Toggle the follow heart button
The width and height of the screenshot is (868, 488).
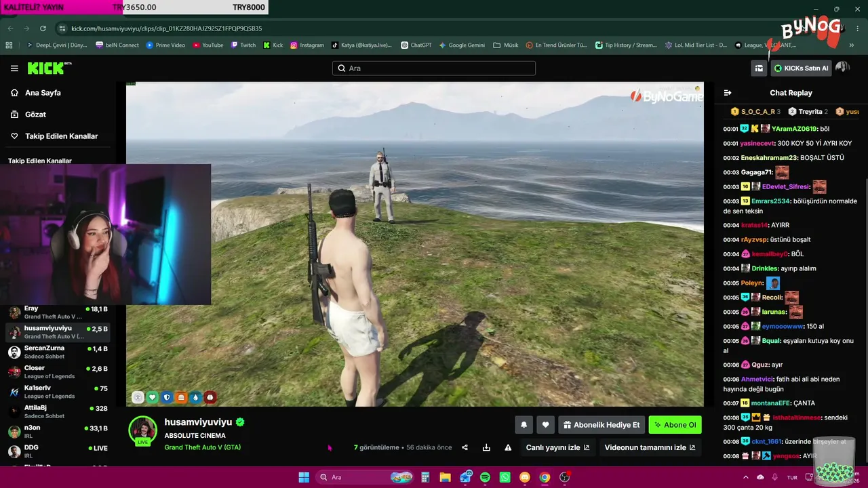[545, 425]
